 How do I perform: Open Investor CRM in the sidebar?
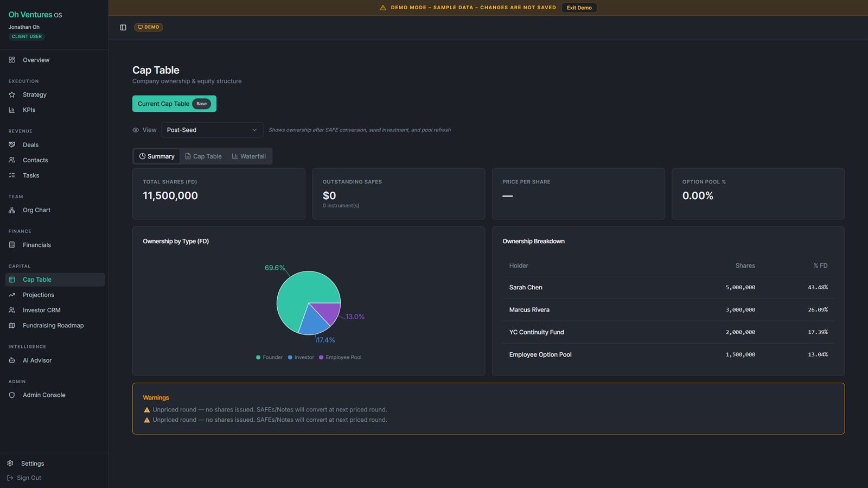point(54,310)
